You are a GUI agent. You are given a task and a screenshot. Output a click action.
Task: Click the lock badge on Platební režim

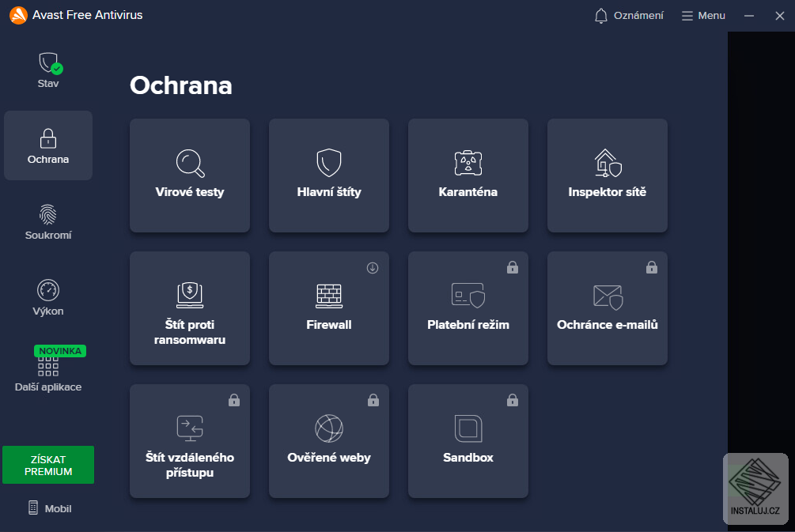point(513,267)
